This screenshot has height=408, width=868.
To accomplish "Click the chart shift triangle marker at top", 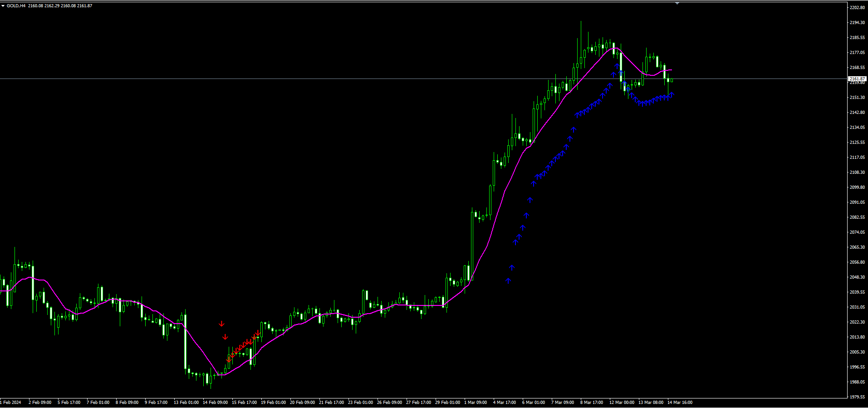I will tap(677, 3).
